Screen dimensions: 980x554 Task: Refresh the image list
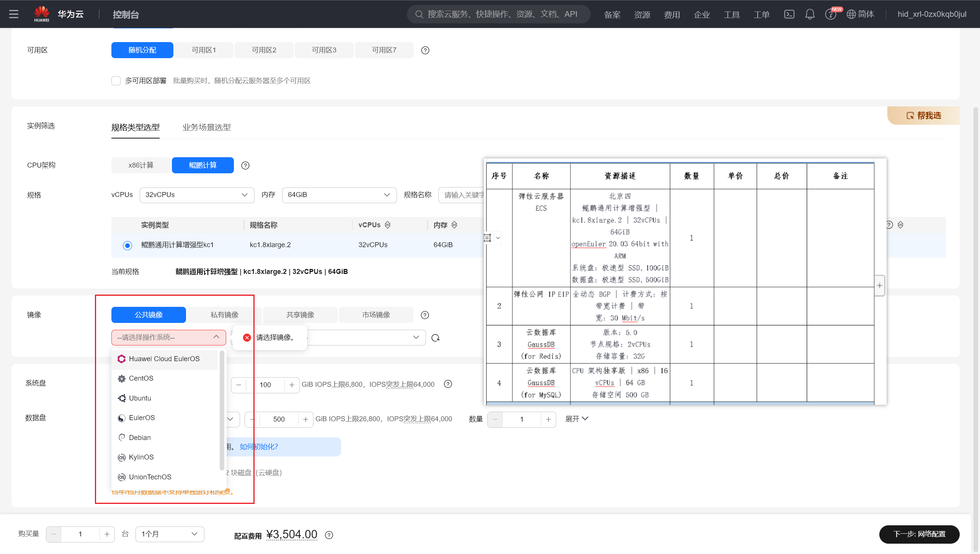coord(436,338)
